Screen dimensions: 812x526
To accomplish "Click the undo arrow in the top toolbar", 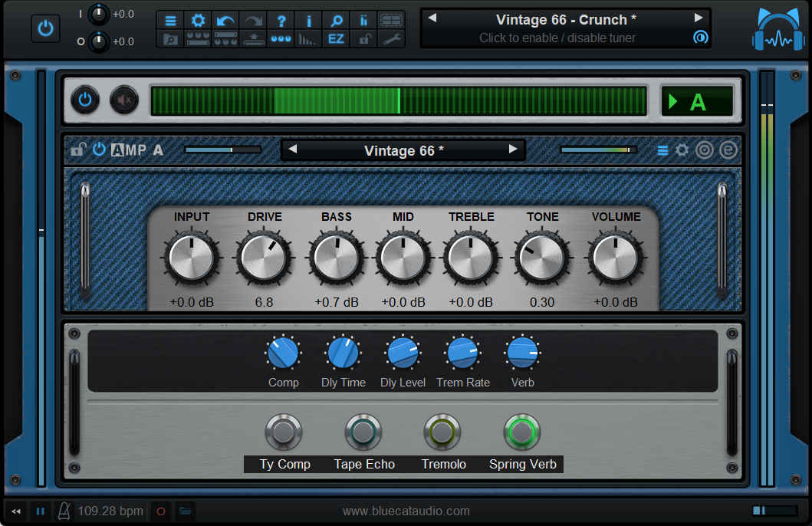I will [x=225, y=21].
